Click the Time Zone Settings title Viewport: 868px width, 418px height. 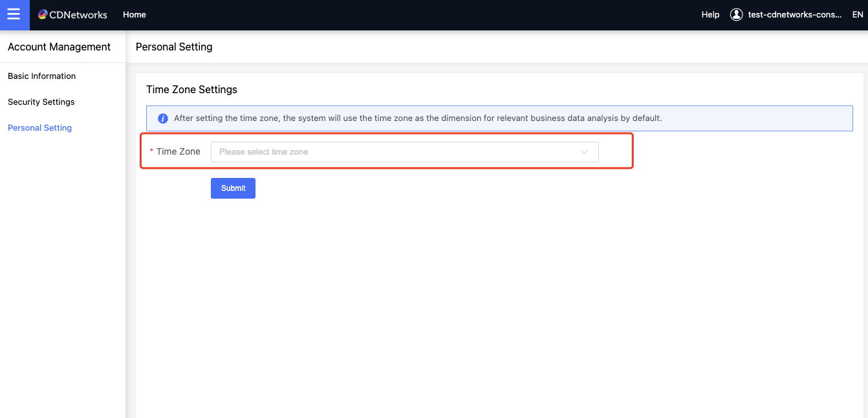coord(192,89)
